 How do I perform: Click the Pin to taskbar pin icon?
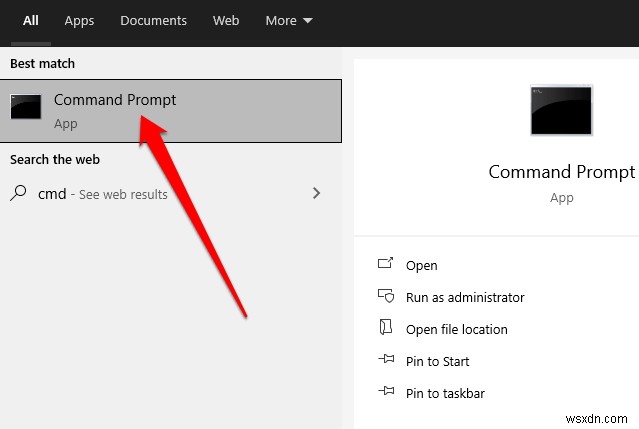pyautogui.click(x=386, y=393)
